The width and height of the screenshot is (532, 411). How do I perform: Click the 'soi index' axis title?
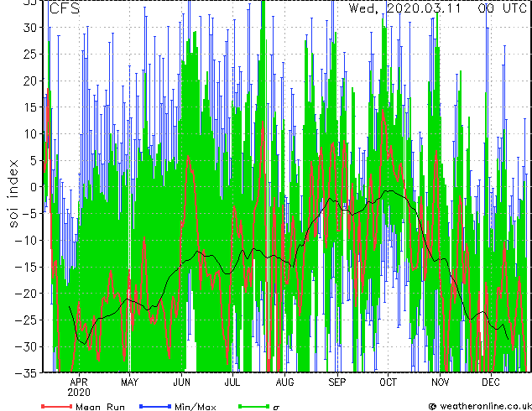(13, 194)
